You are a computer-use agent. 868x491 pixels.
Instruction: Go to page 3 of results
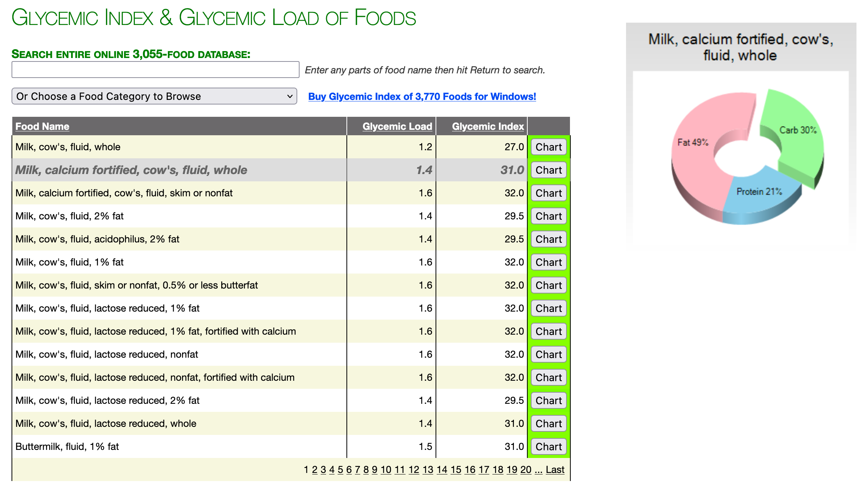[x=323, y=469]
